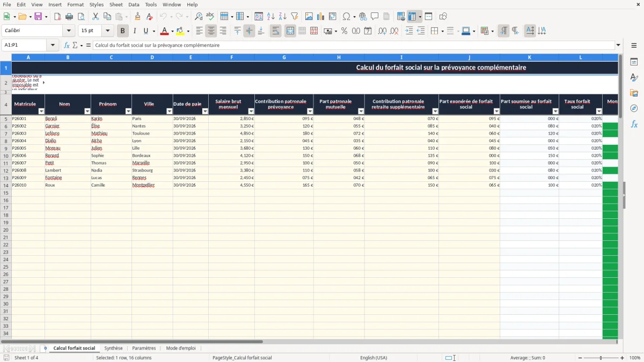
Task: Pick the font color red swatch
Action: click(x=165, y=31)
